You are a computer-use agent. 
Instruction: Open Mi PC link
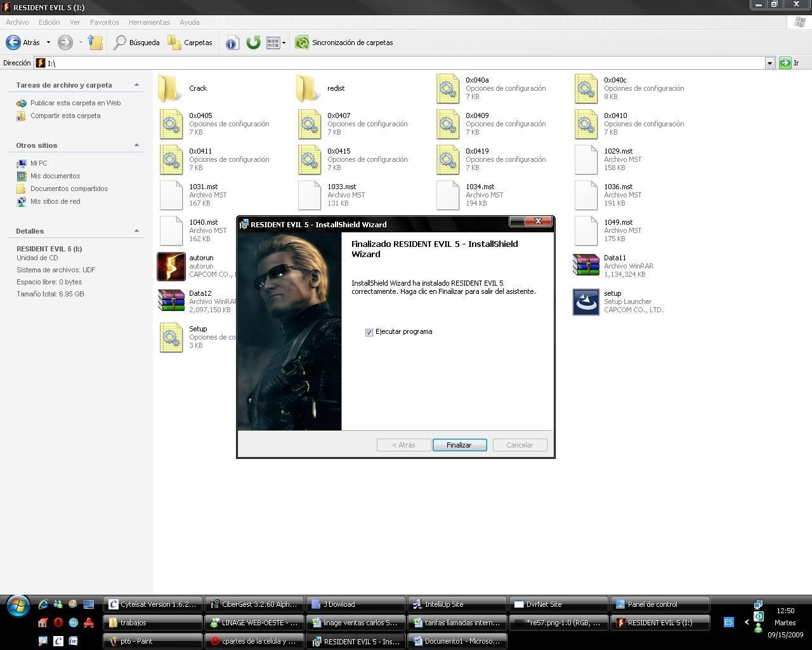coord(39,163)
